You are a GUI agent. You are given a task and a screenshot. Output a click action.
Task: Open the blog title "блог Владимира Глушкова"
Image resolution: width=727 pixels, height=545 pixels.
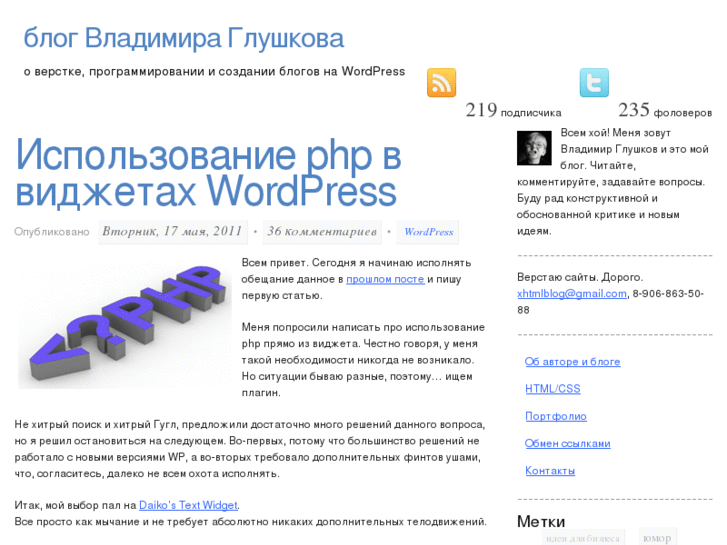pyautogui.click(x=184, y=38)
